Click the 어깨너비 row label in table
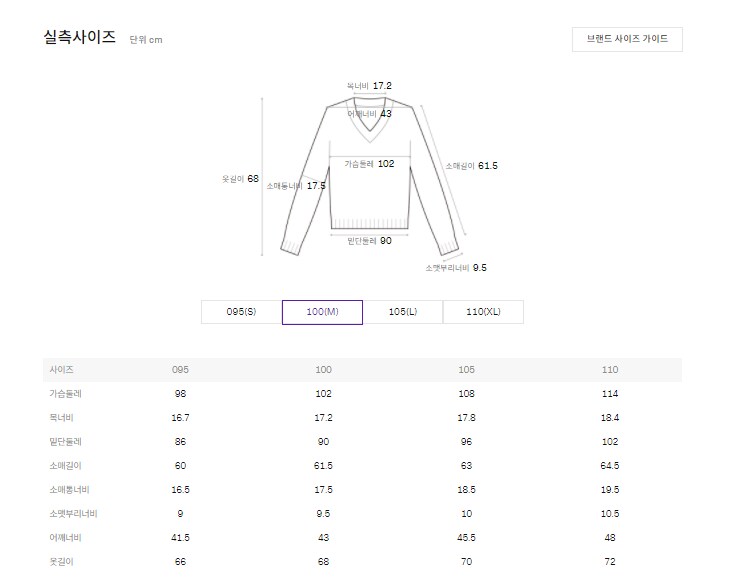 pos(65,538)
